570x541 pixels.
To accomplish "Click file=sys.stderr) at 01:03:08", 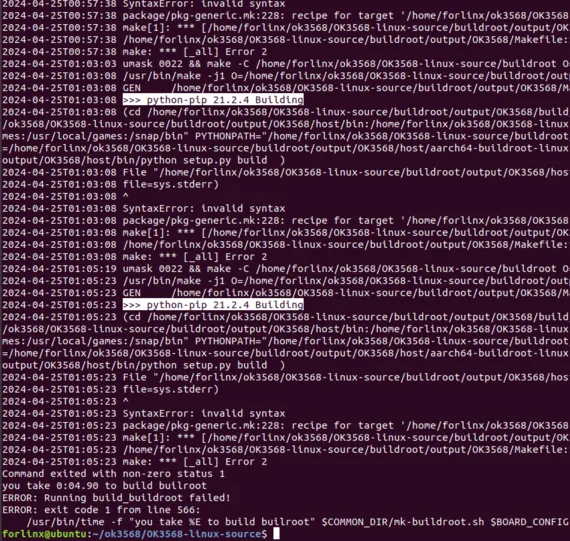I will 170,184.
